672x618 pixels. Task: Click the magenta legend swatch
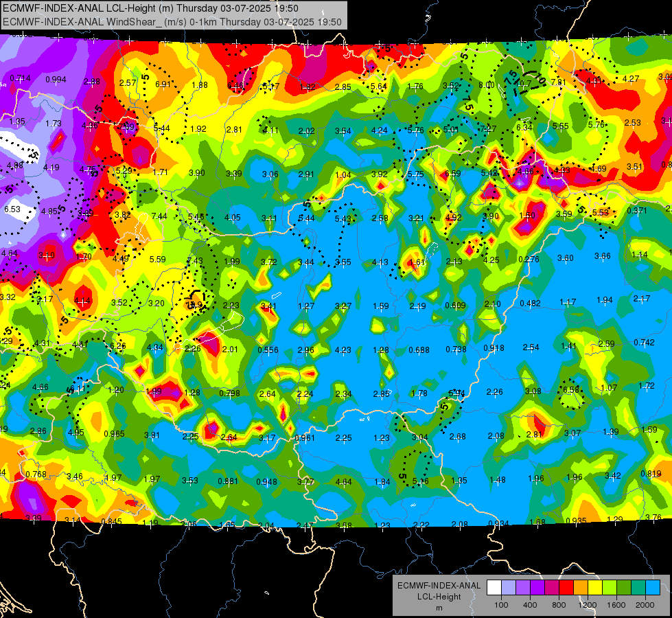click(x=552, y=588)
